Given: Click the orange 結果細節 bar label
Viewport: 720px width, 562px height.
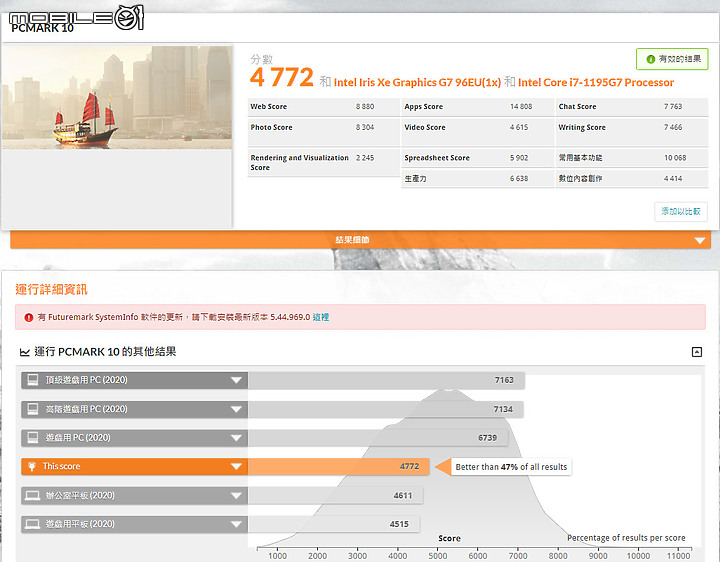Looking at the screenshot, I should tap(352, 240).
